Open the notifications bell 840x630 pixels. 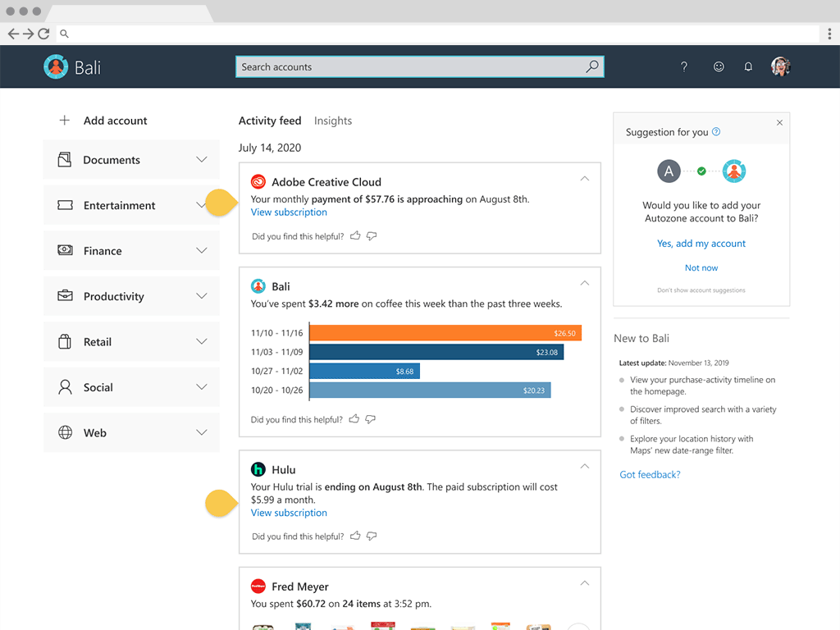748,66
